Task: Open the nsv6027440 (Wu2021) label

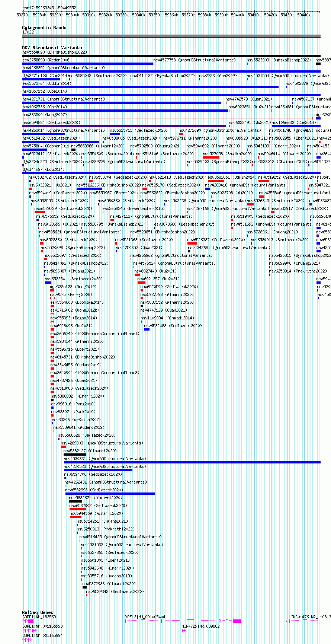Action: 156,271
